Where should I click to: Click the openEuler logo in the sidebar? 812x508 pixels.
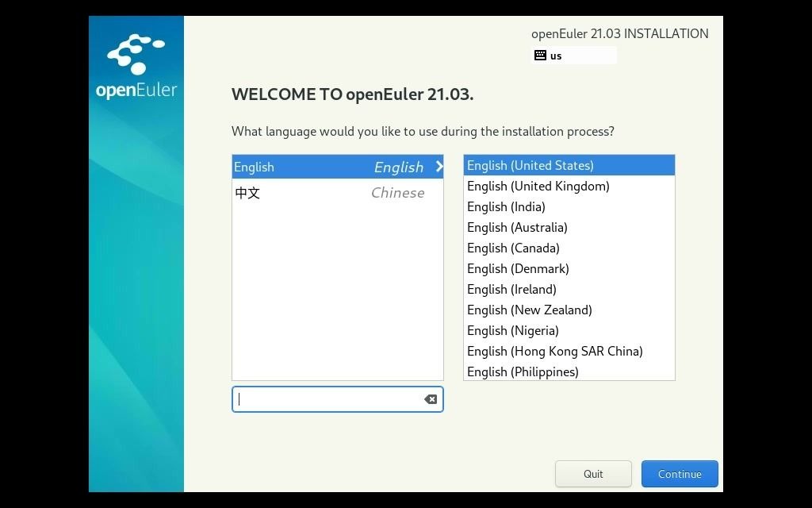[136, 67]
